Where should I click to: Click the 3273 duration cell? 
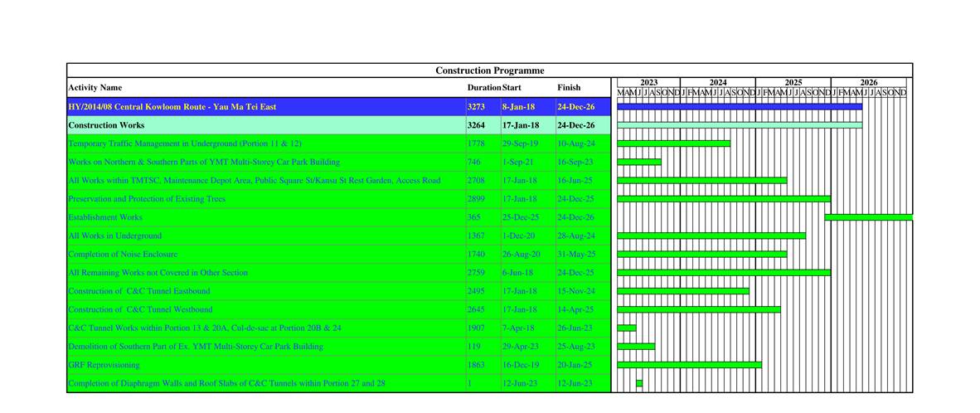point(476,107)
